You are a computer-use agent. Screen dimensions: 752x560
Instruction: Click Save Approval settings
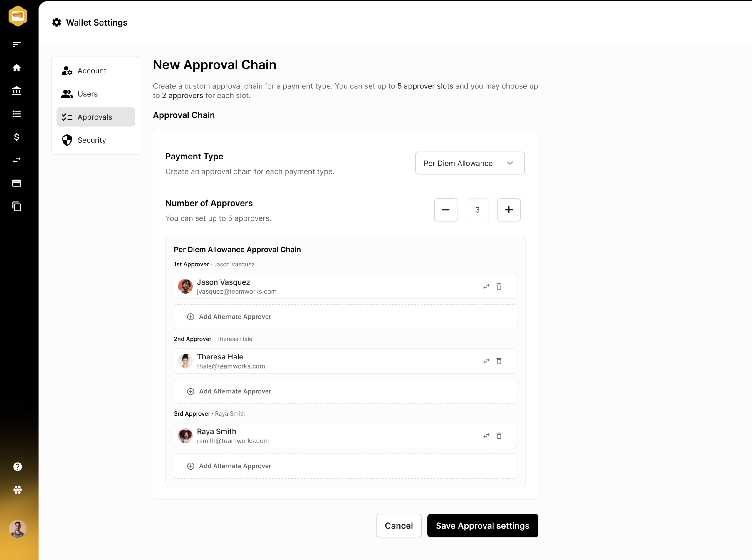(482, 525)
